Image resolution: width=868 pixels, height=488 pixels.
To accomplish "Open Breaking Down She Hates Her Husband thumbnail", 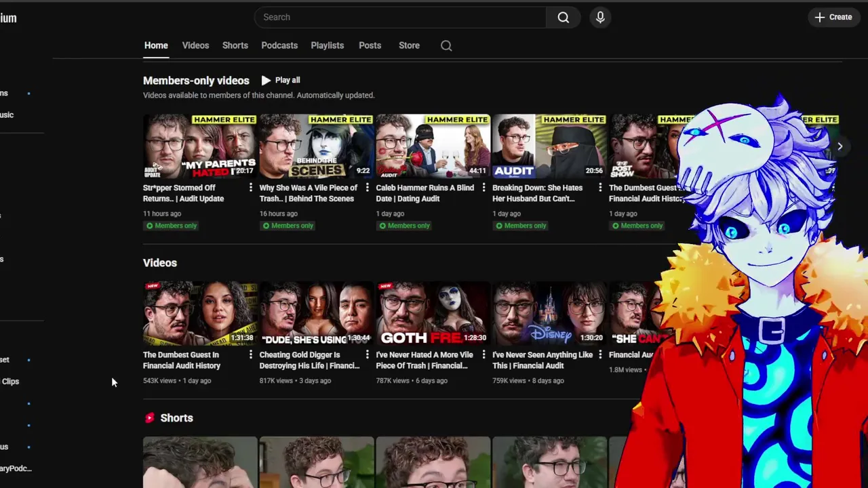I will coord(549,146).
